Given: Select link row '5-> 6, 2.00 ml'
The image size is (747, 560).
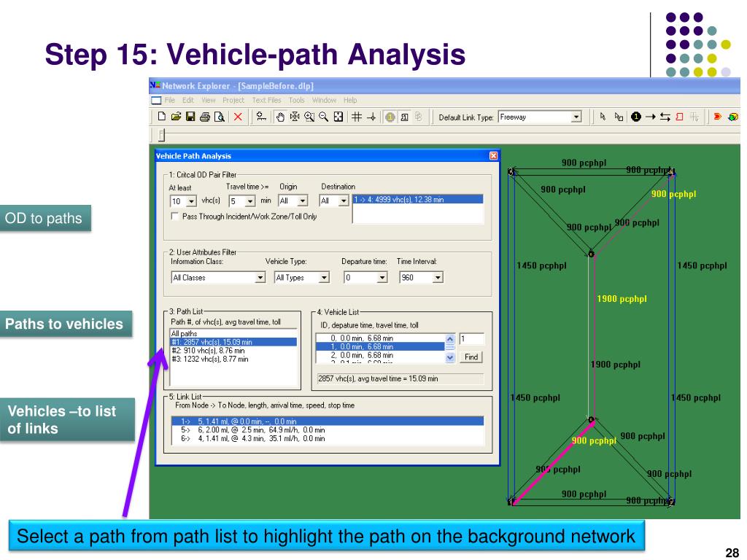Looking at the screenshot, I should coord(328,430).
